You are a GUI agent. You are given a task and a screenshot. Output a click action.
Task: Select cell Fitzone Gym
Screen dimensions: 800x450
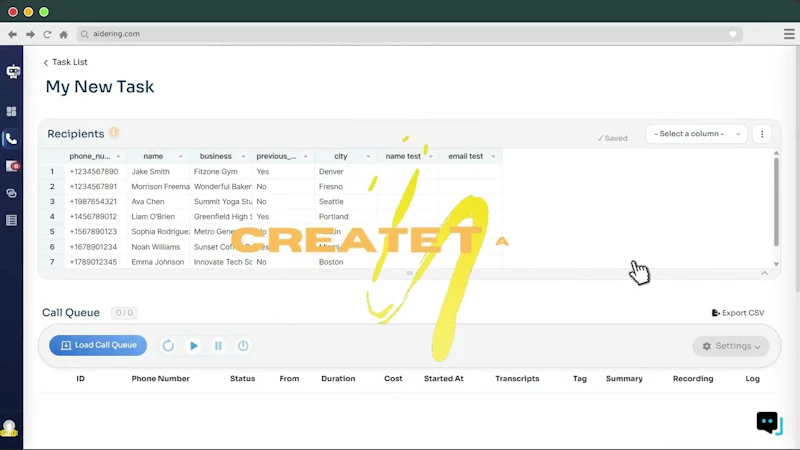(221, 171)
